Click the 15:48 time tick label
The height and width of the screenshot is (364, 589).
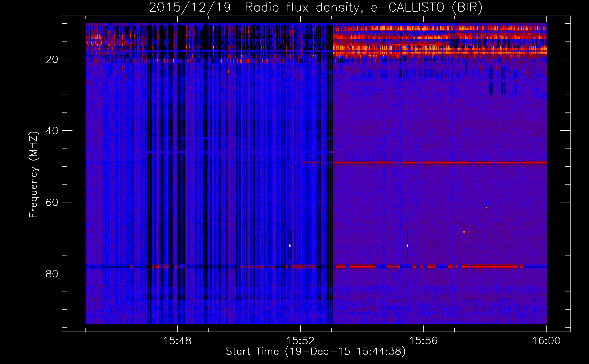coord(177,341)
